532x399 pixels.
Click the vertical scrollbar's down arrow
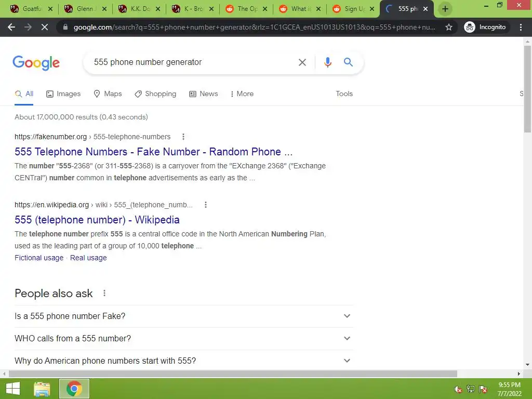[x=527, y=365]
